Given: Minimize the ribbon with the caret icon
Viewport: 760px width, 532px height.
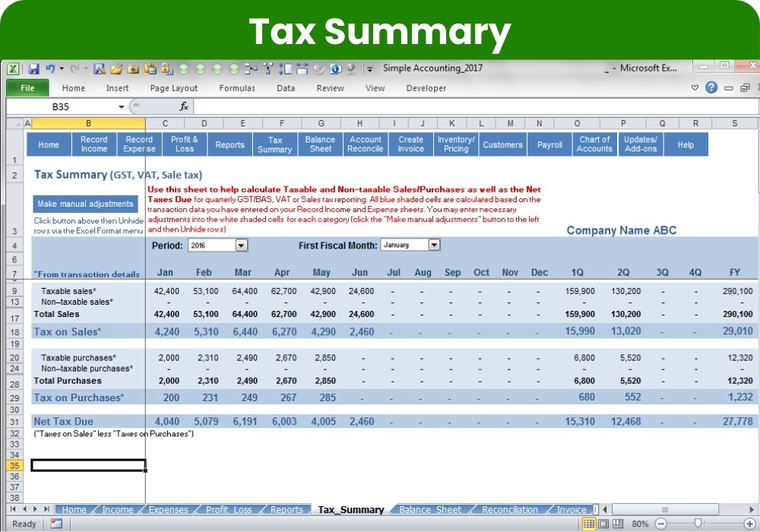Looking at the screenshot, I should pos(695,88).
